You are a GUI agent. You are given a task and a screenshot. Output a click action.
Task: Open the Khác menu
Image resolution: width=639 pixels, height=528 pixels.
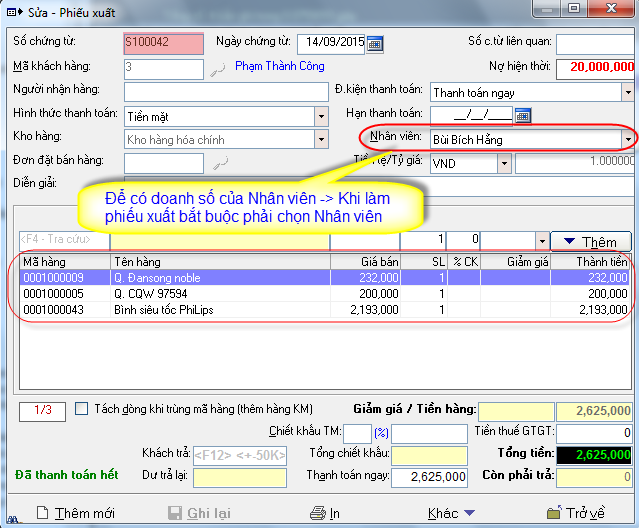(x=451, y=513)
